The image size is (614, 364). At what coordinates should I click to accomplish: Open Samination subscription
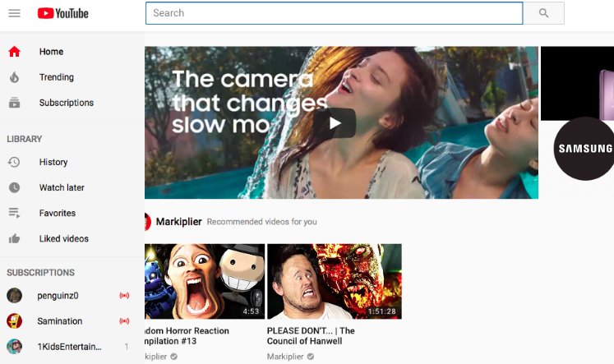click(60, 321)
